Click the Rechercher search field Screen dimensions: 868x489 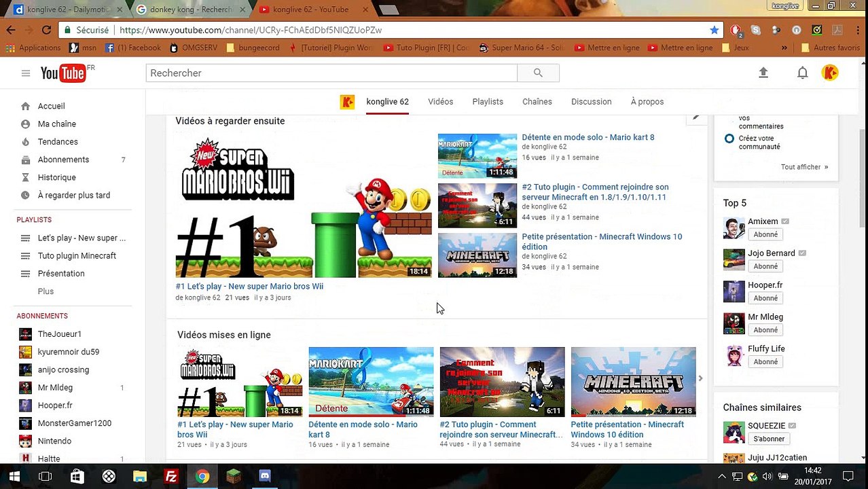331,73
